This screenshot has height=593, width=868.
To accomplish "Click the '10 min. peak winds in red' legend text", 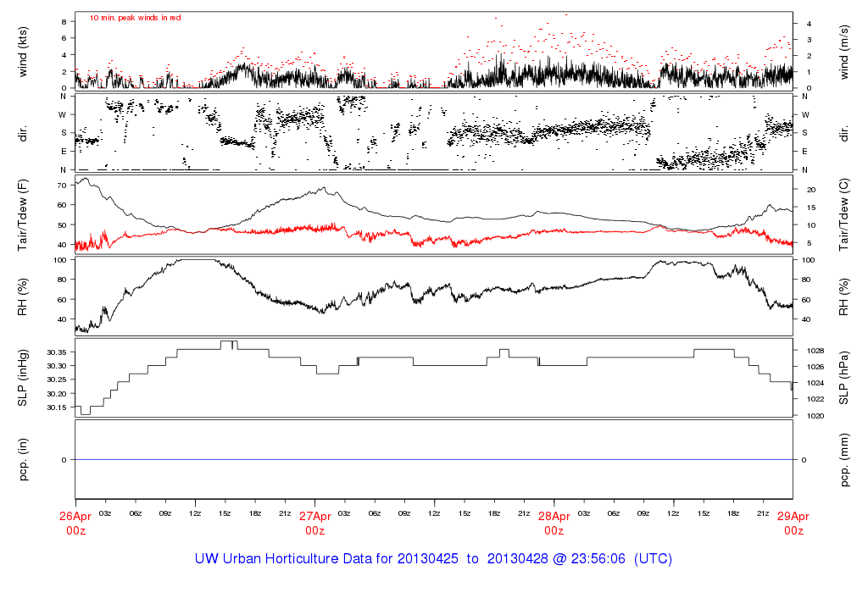I will [x=135, y=18].
